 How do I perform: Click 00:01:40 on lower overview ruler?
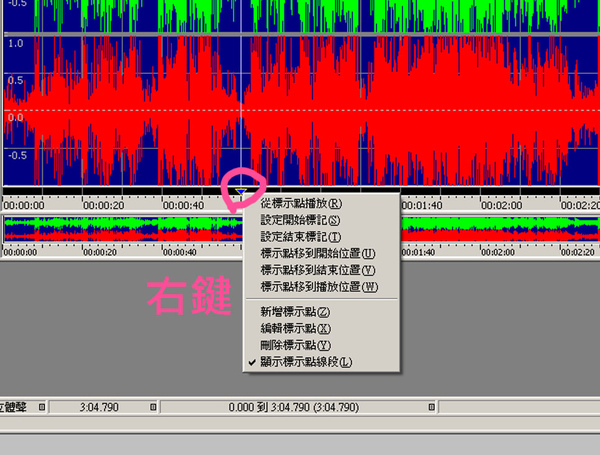(x=418, y=253)
